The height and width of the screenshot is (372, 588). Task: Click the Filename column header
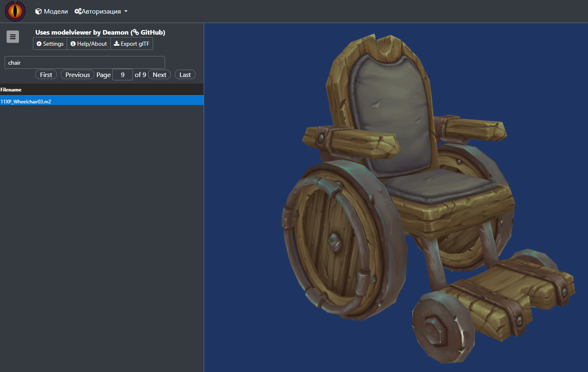coord(11,90)
